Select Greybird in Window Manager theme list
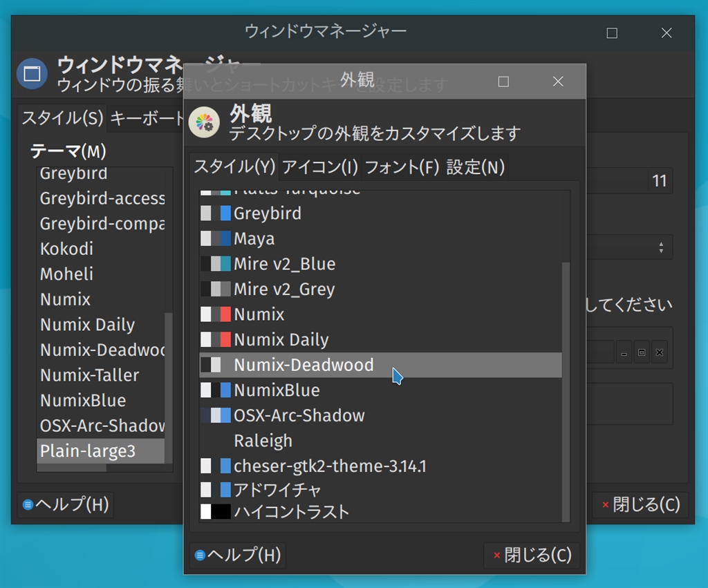 [x=101, y=173]
